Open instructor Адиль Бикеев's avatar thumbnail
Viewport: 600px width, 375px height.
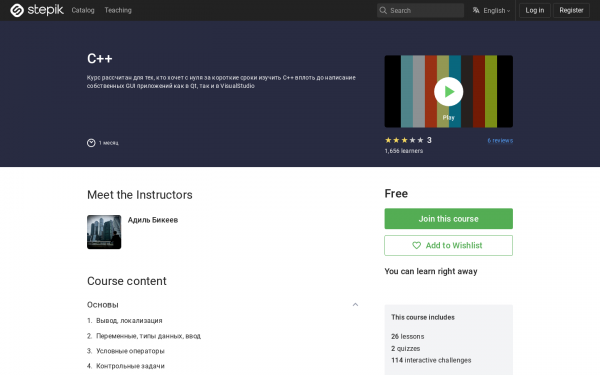[x=104, y=232]
